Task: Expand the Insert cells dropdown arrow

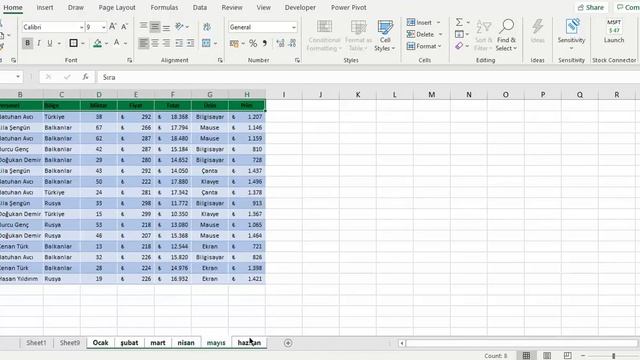Action: click(439, 22)
